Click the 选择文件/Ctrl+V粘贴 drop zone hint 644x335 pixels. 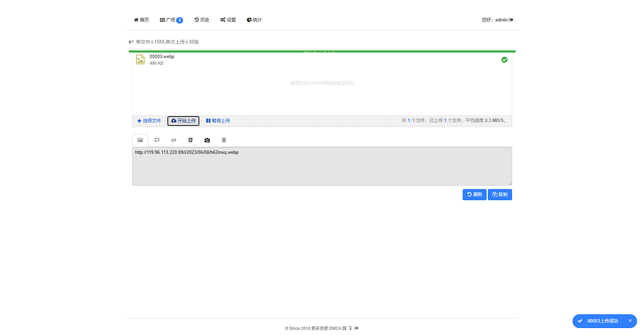pos(321,83)
